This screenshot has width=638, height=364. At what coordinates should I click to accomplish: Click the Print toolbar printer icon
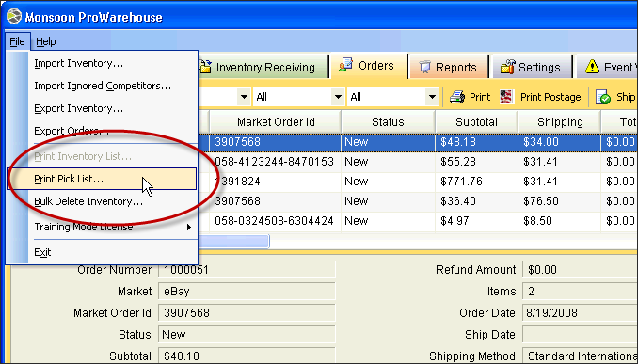point(457,97)
